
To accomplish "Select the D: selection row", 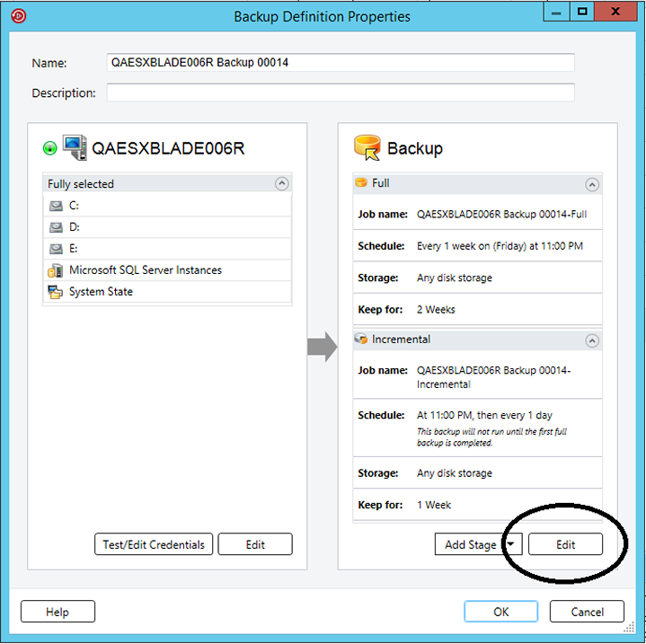I will click(167, 227).
